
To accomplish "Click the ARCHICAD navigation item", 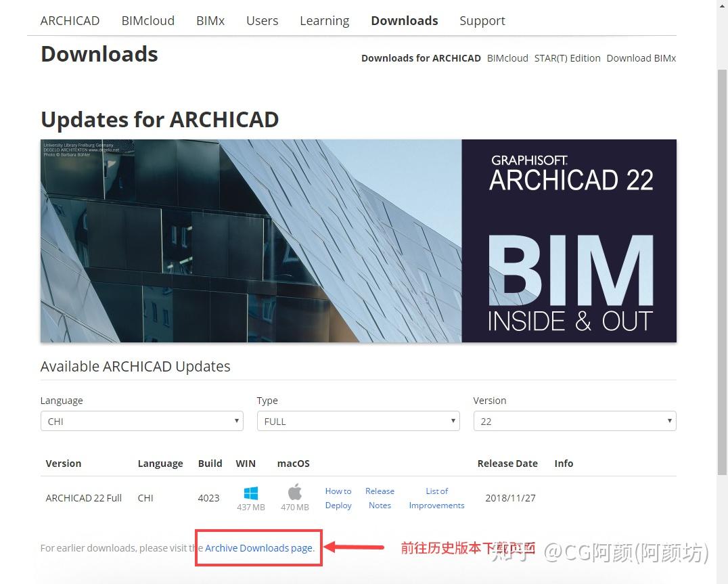I will [70, 20].
